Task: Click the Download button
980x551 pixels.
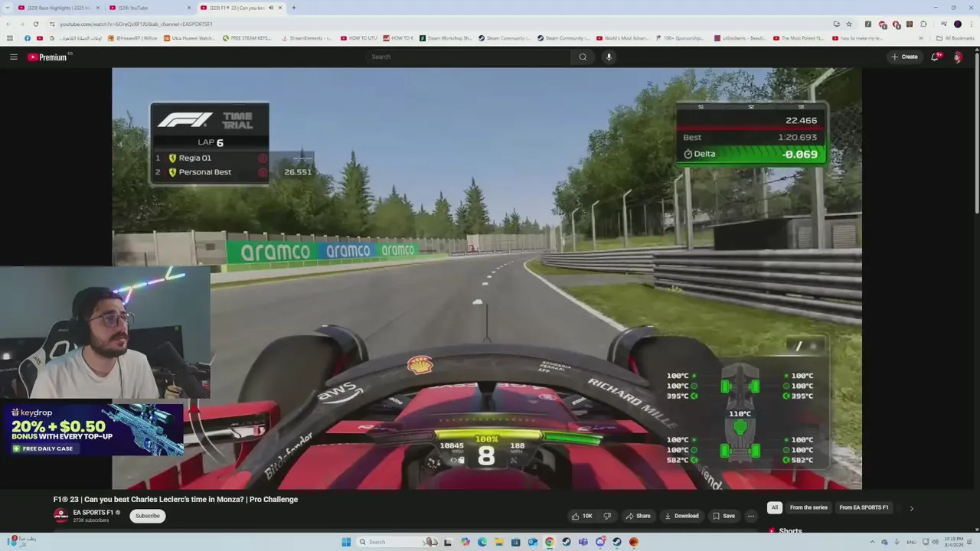Action: [681, 516]
